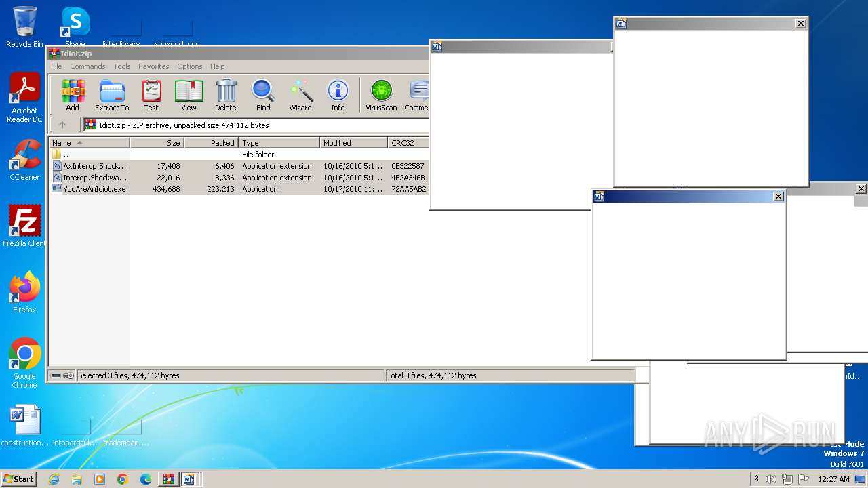Image resolution: width=868 pixels, height=488 pixels.
Task: Open Chrome from the taskbar
Action: 122,479
